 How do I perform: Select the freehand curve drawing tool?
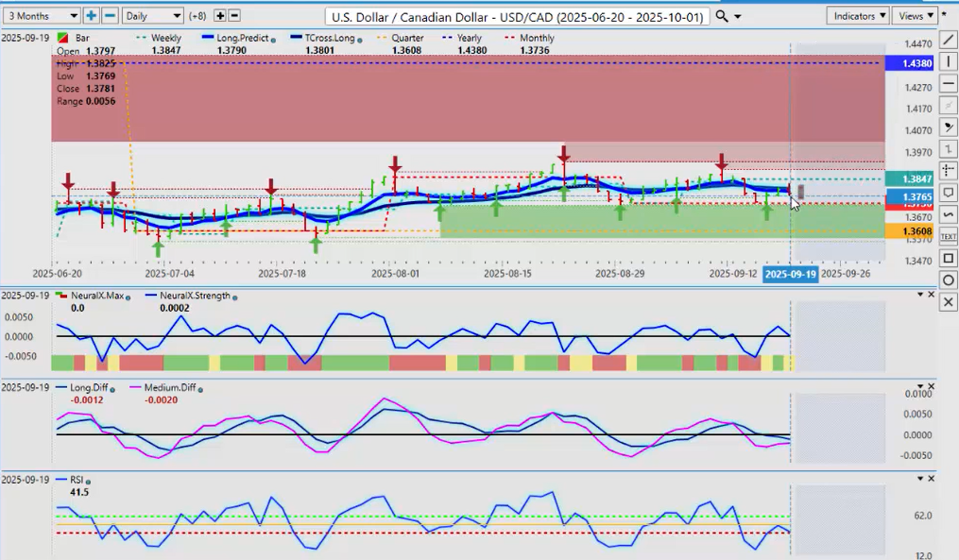(948, 214)
